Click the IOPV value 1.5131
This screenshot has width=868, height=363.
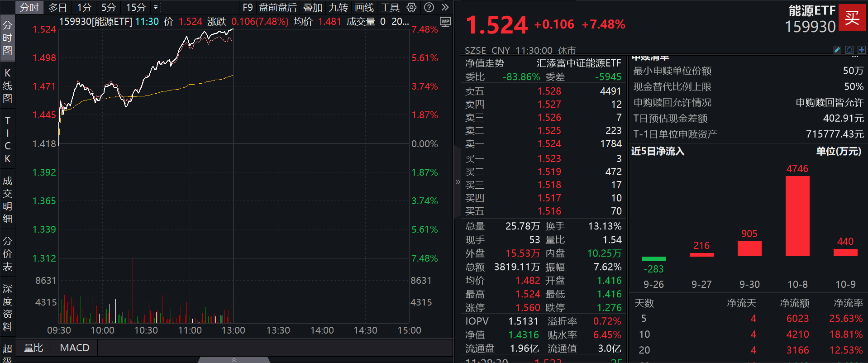(523, 321)
